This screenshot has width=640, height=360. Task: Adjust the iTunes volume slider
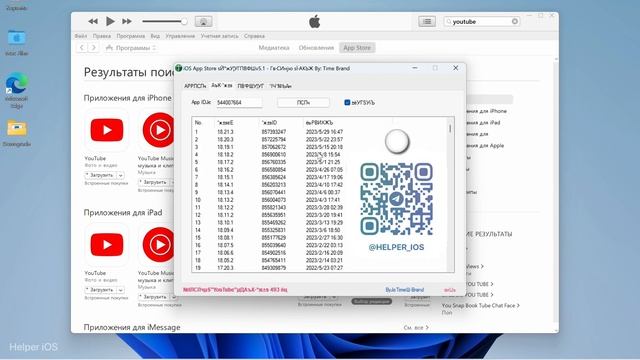point(165,21)
